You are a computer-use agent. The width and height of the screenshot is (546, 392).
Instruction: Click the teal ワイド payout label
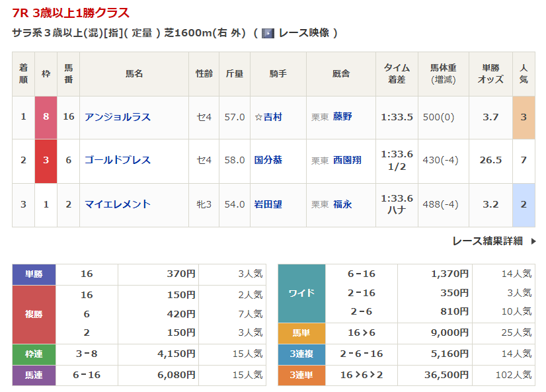pyautogui.click(x=301, y=293)
